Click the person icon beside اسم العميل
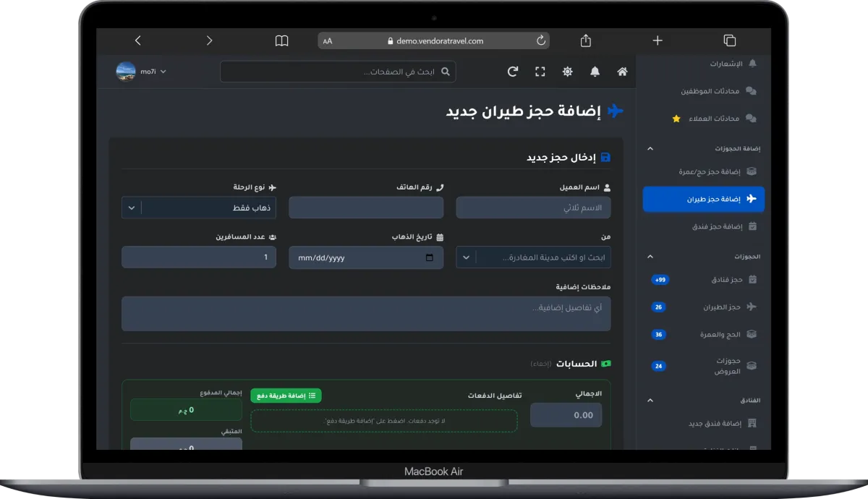This screenshot has height=499, width=868. [607, 187]
